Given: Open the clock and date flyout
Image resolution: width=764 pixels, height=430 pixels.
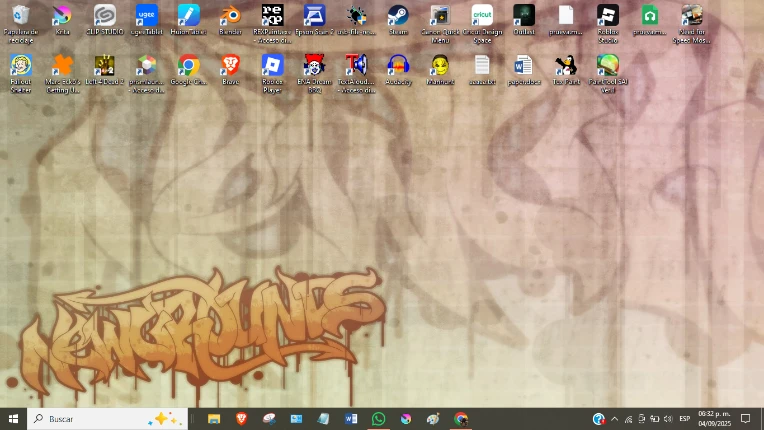Looking at the screenshot, I should 714,419.
